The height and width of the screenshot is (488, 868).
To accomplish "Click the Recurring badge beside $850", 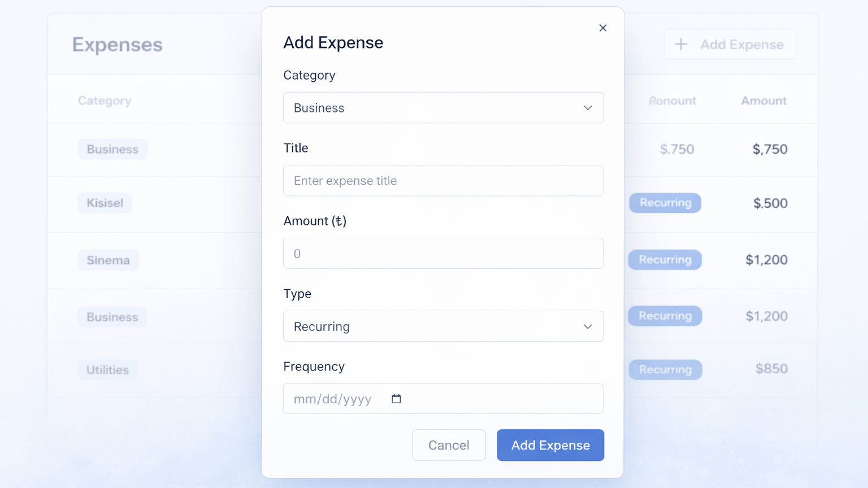I will (665, 369).
